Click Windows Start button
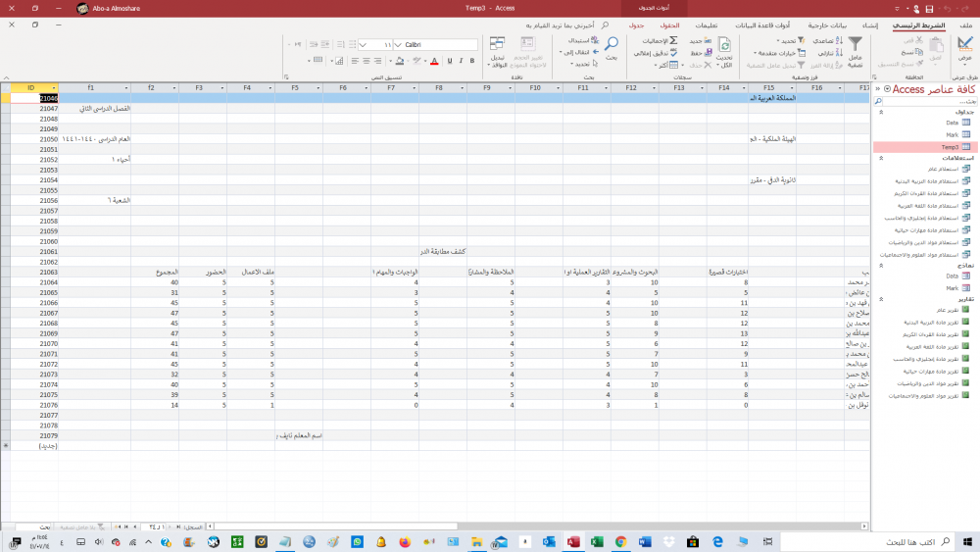The width and height of the screenshot is (980, 552). click(967, 541)
